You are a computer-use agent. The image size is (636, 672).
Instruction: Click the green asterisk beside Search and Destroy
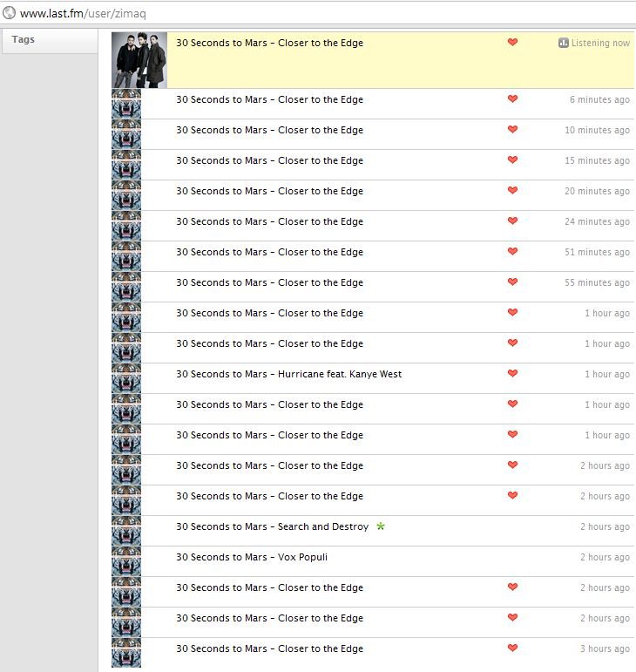coord(381,526)
